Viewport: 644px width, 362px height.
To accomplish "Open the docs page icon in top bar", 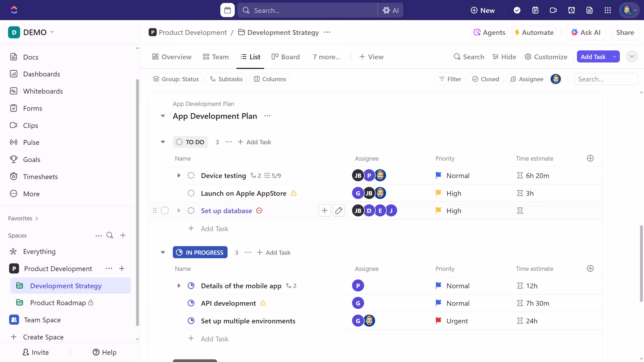I will tap(590, 10).
